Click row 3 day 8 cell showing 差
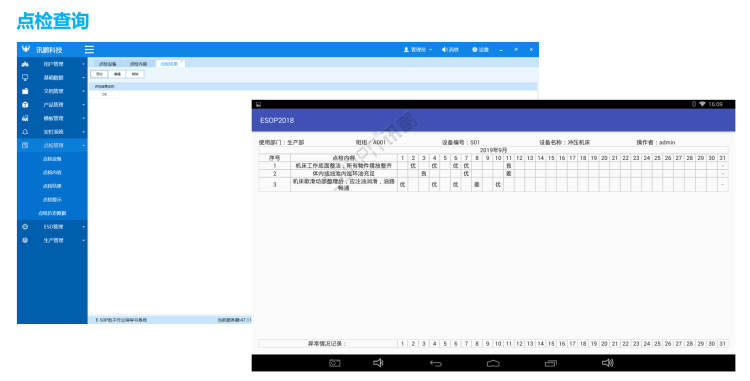This screenshot has width=750, height=381. pyautogui.click(x=476, y=185)
